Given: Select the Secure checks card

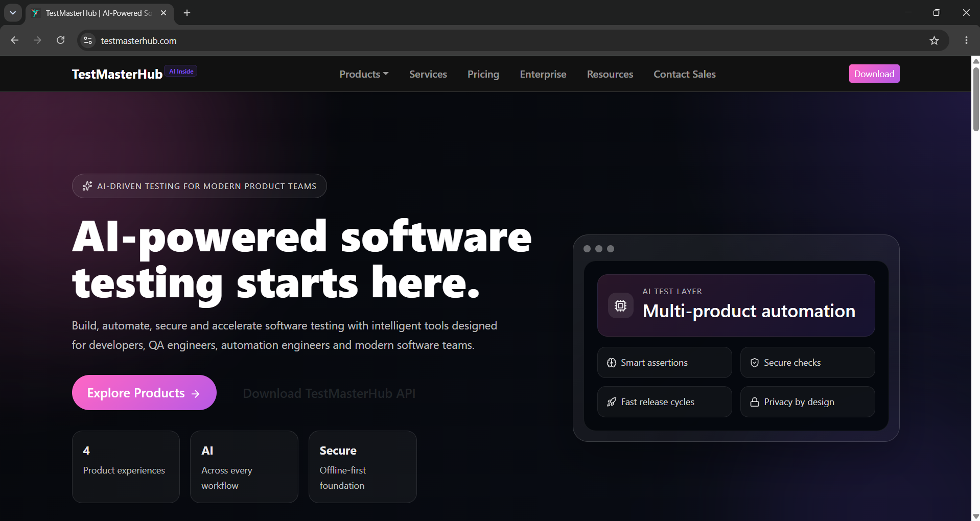Looking at the screenshot, I should (807, 363).
